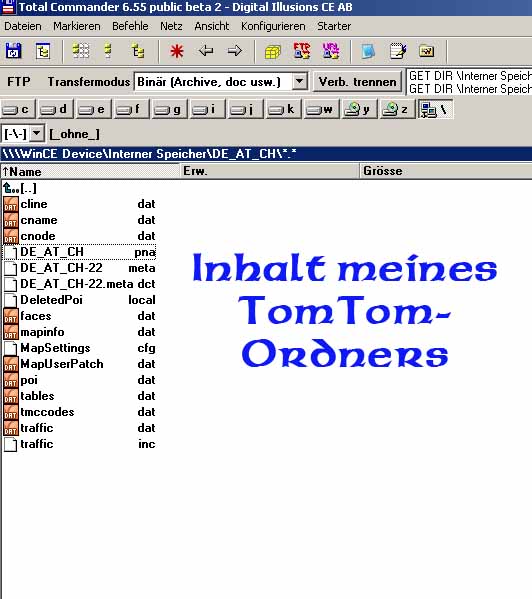This screenshot has width=532, height=599.
Task: Click the red asterisk refresh toolbar icon
Action: pos(177,51)
